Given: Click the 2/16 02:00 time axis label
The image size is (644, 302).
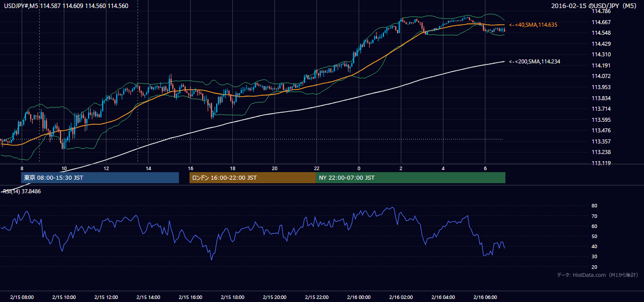Looking at the screenshot, I should [401, 297].
